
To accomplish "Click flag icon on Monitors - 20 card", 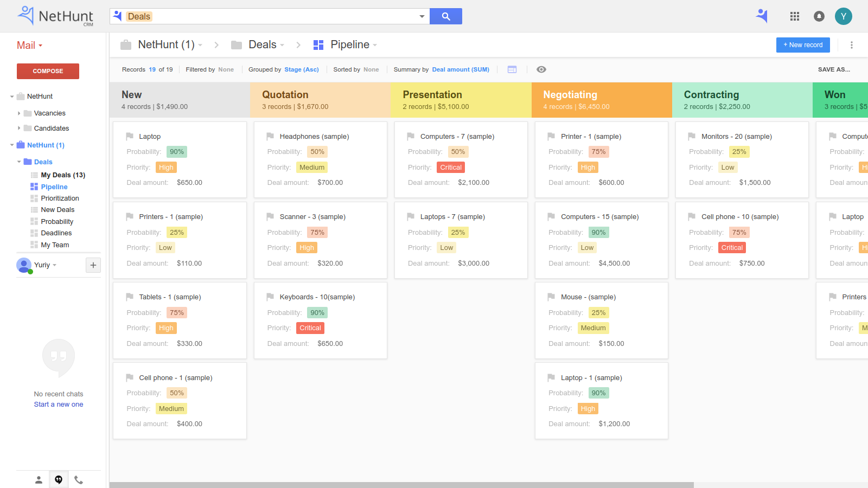I will (x=692, y=136).
